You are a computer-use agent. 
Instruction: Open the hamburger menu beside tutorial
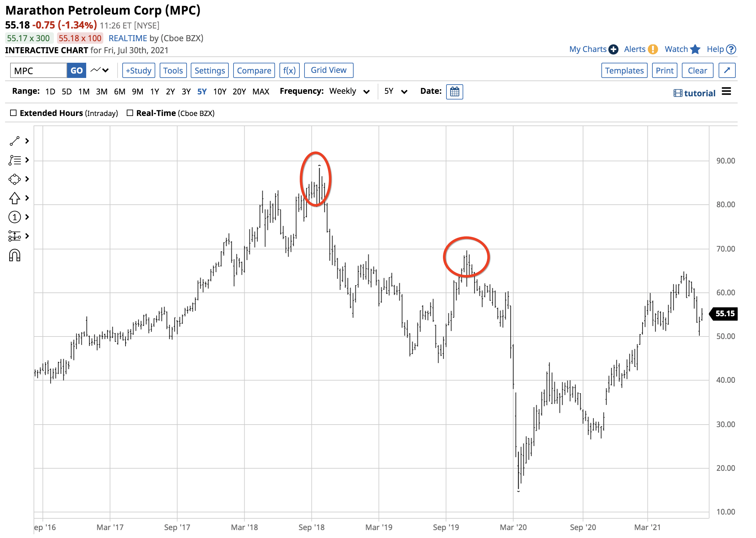tap(726, 92)
